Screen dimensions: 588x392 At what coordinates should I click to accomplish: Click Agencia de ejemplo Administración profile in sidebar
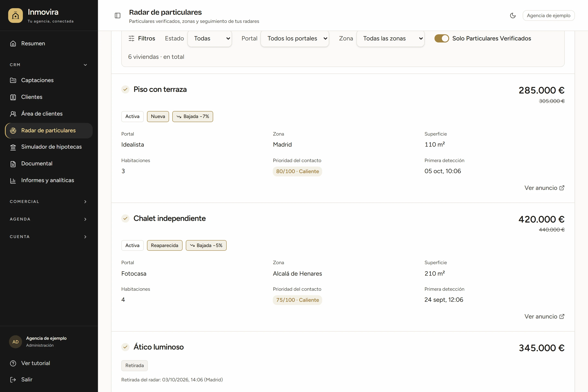pyautogui.click(x=49, y=342)
